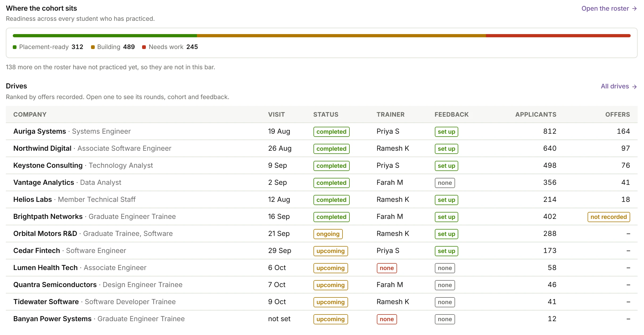Image resolution: width=644 pixels, height=335 pixels.
Task: Open the Quantra Semiconductors drive
Action: [x=322, y=285]
